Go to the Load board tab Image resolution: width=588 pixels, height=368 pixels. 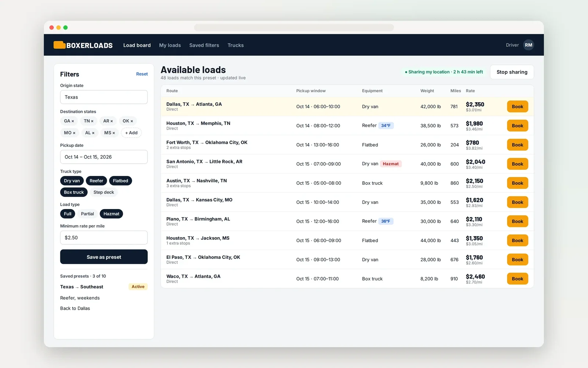pyautogui.click(x=137, y=45)
